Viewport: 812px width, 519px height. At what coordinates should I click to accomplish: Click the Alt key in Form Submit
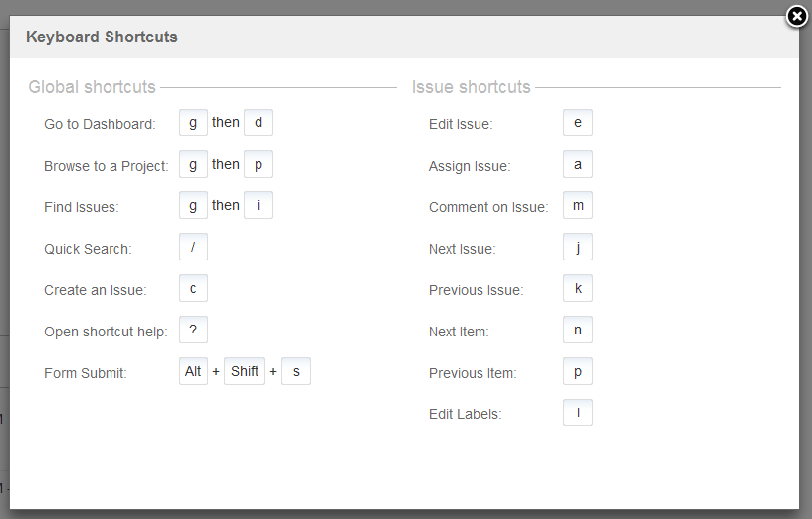coord(193,371)
